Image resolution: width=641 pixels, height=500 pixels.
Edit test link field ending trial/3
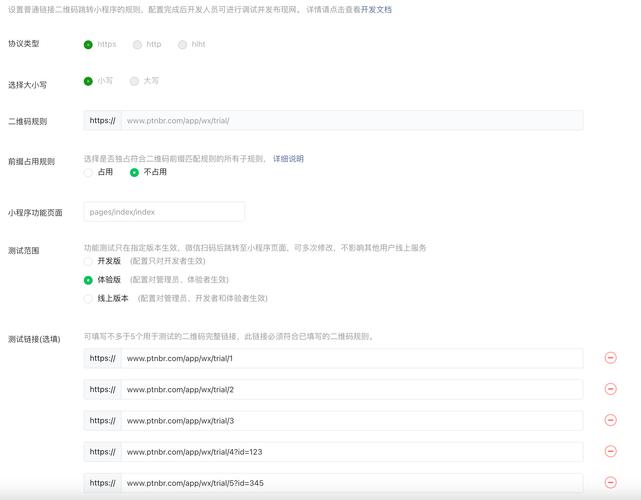(352, 420)
